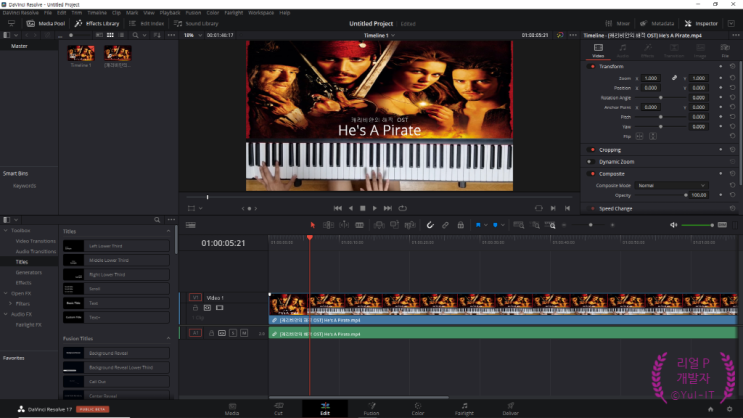
Task: Toggle the Inspector panel
Action: point(701,23)
